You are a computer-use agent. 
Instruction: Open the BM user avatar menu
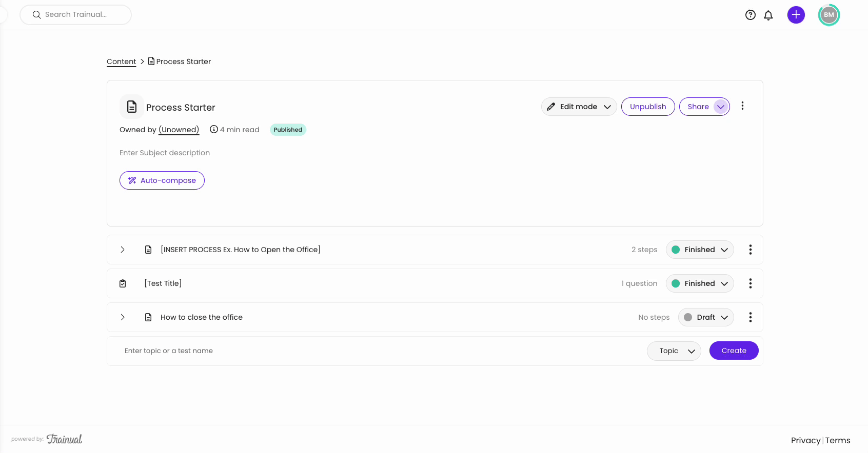[x=829, y=15]
